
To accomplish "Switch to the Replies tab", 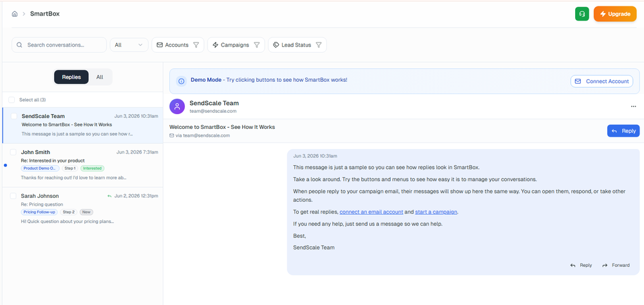I will click(x=71, y=77).
